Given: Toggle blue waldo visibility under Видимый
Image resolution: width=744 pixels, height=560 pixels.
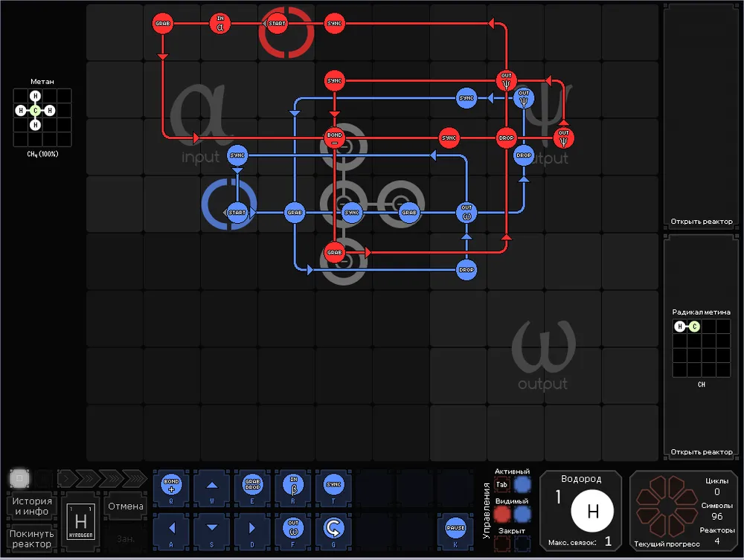Looking at the screenshot, I should (522, 514).
